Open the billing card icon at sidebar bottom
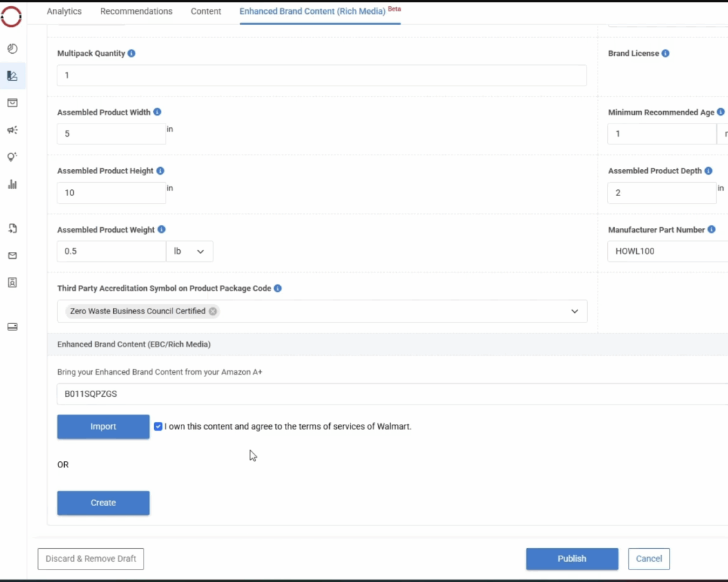The image size is (728, 582). point(12,326)
